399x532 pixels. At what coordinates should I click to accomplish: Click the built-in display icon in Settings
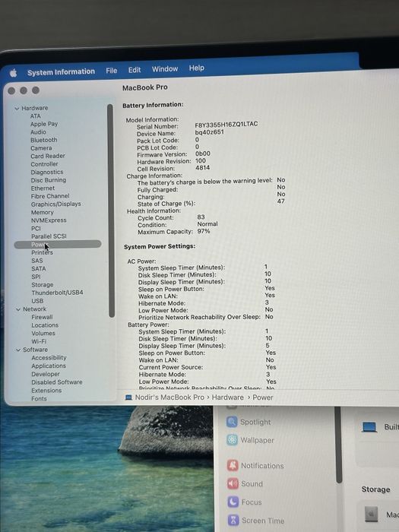point(369,427)
